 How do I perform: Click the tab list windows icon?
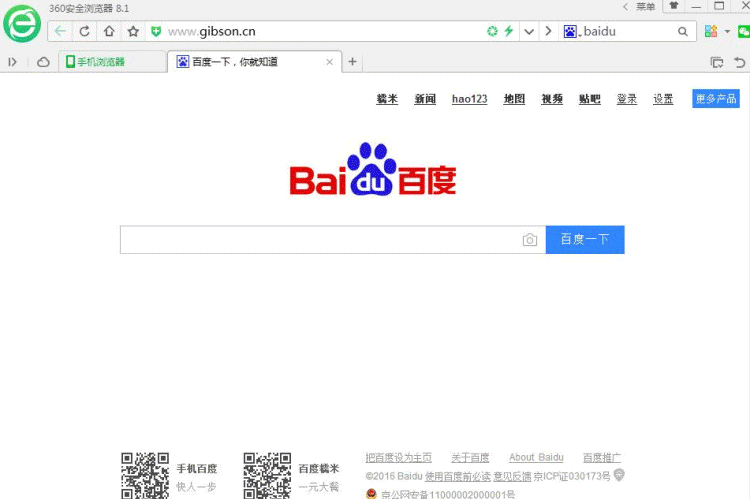click(x=717, y=62)
